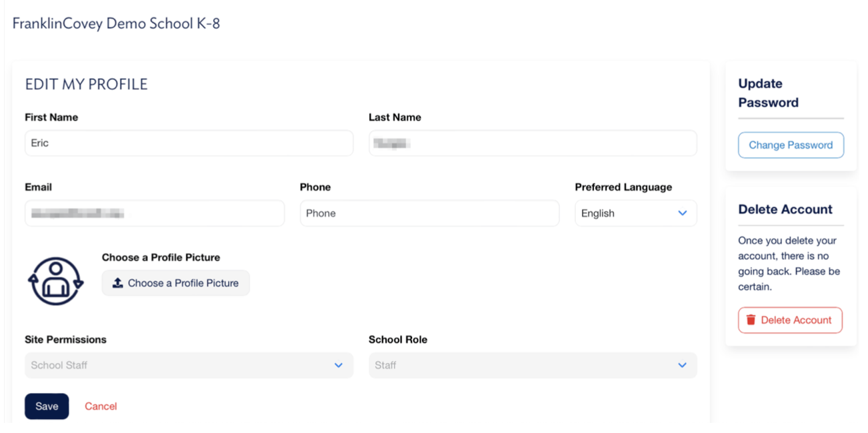Click the Save button
Viewport: 868px width, 433px height.
[47, 406]
